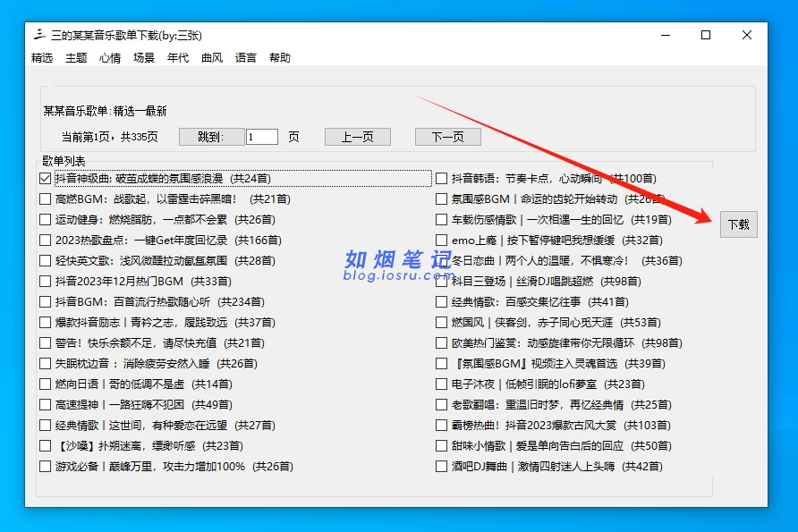Check 经典情歌 百感交集 playlist
Viewport: 798px width, 532px height.
tap(442, 302)
